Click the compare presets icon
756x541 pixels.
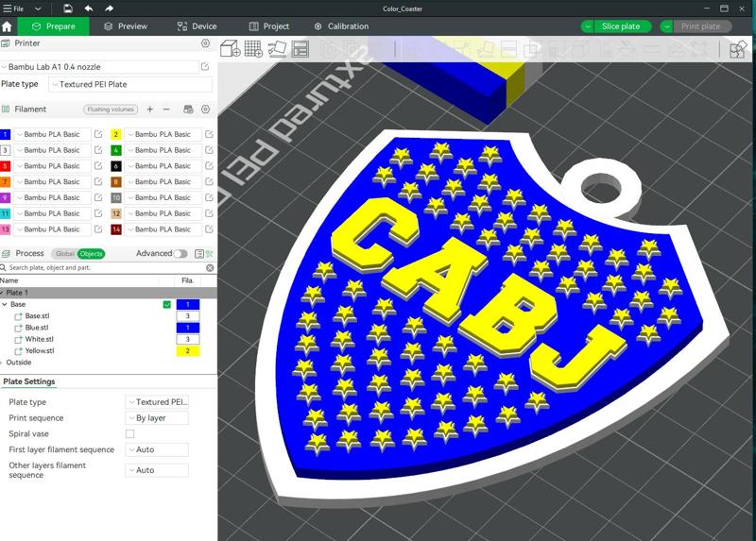point(210,253)
